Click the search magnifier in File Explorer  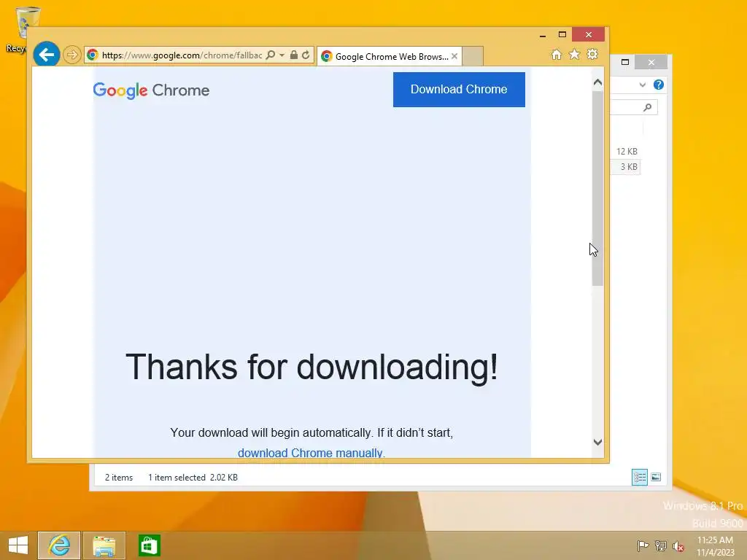647,108
